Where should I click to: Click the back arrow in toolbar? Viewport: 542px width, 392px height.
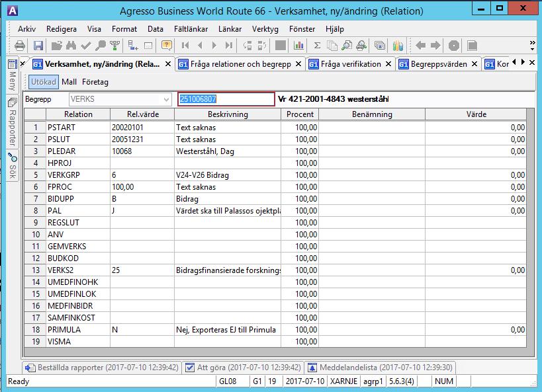pos(420,46)
